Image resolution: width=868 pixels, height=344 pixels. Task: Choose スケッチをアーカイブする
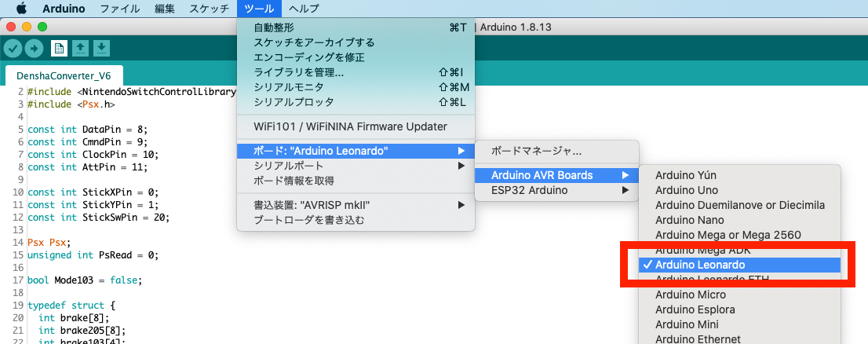(356, 42)
